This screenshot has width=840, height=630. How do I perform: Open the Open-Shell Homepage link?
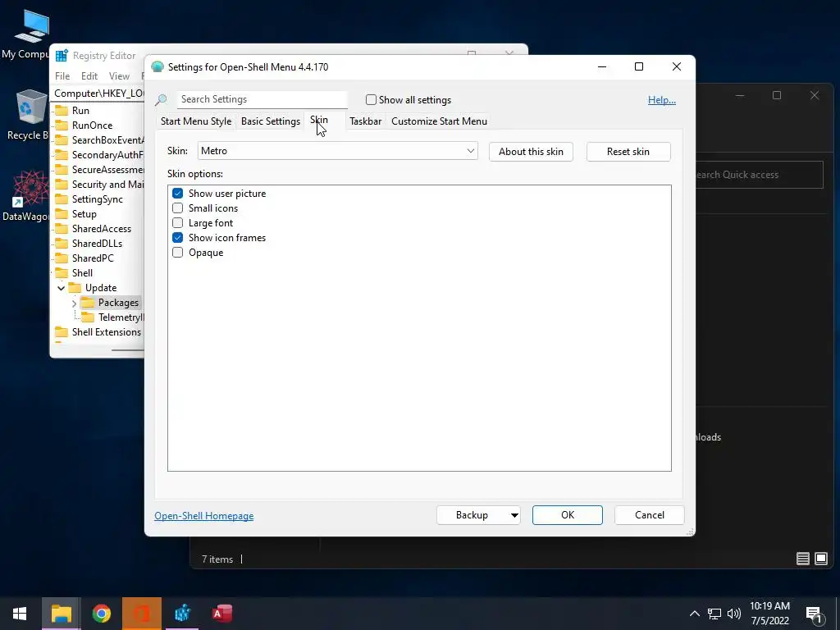point(204,516)
